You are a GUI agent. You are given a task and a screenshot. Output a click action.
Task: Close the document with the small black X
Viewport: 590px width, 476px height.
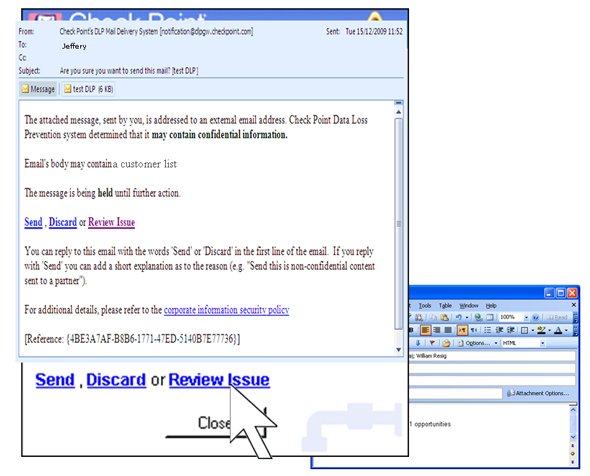coord(574,305)
